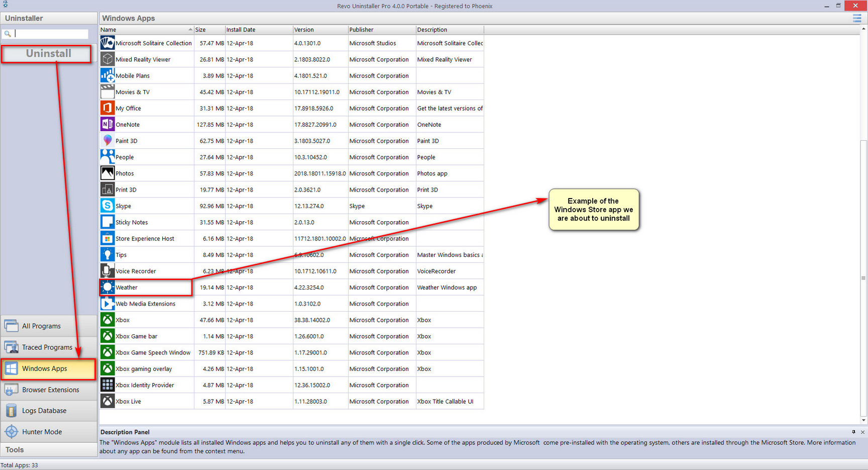Select the Xbox Game bar icon

(107, 336)
